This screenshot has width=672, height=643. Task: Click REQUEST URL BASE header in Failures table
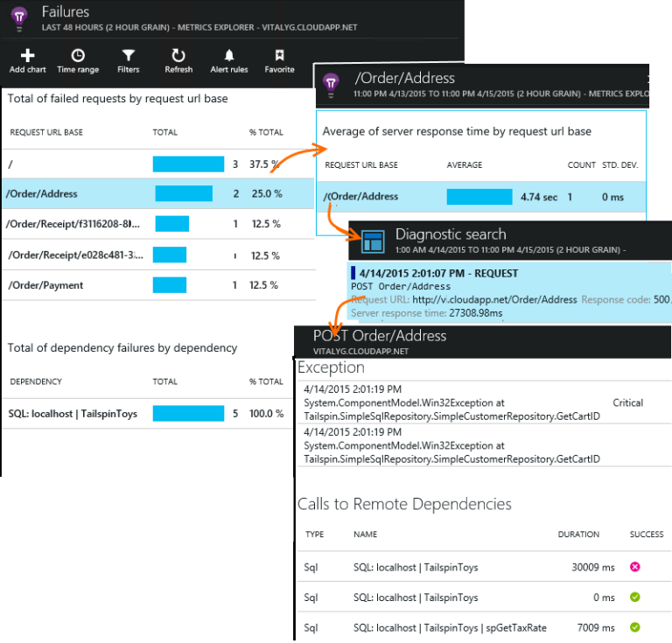click(x=46, y=132)
